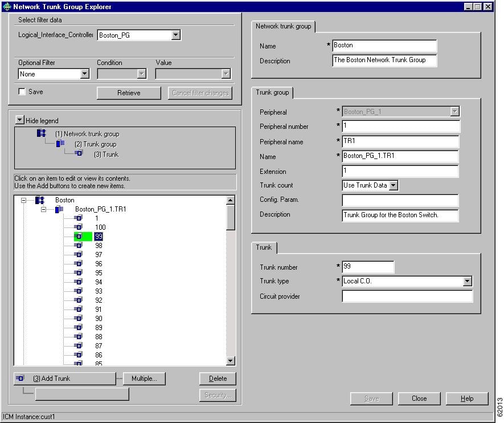Click trunk icon next to trunk 92
The width and height of the screenshot is (504, 423).
point(78,300)
